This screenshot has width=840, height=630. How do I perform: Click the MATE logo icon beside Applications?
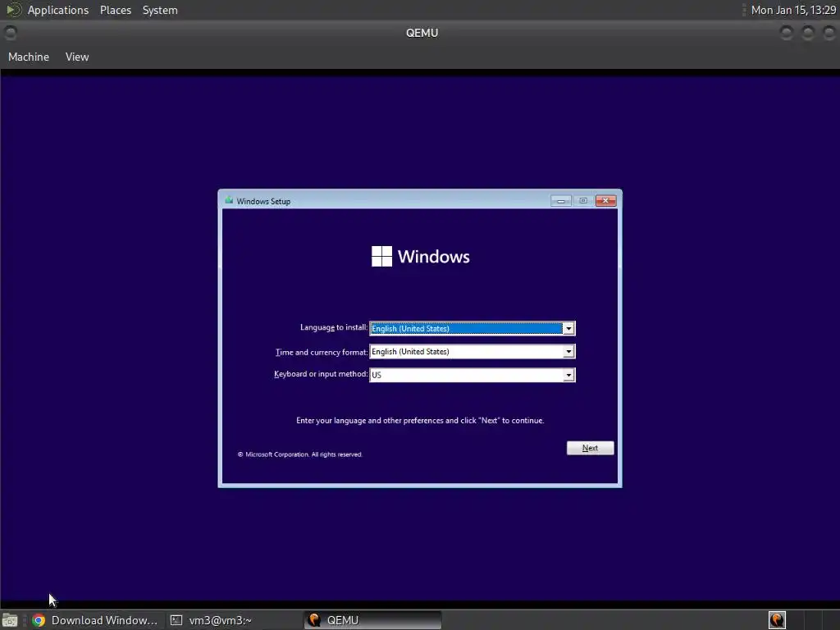pyautogui.click(x=13, y=10)
